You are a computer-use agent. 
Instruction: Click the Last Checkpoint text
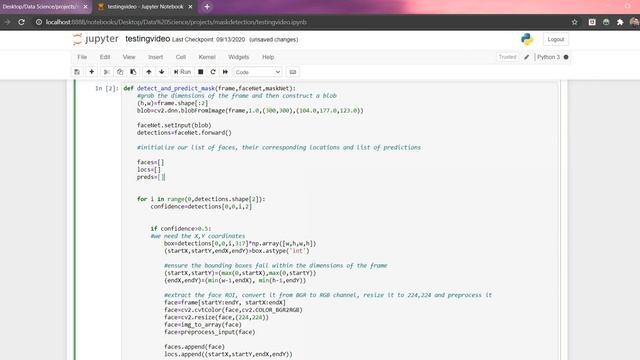(x=209, y=40)
